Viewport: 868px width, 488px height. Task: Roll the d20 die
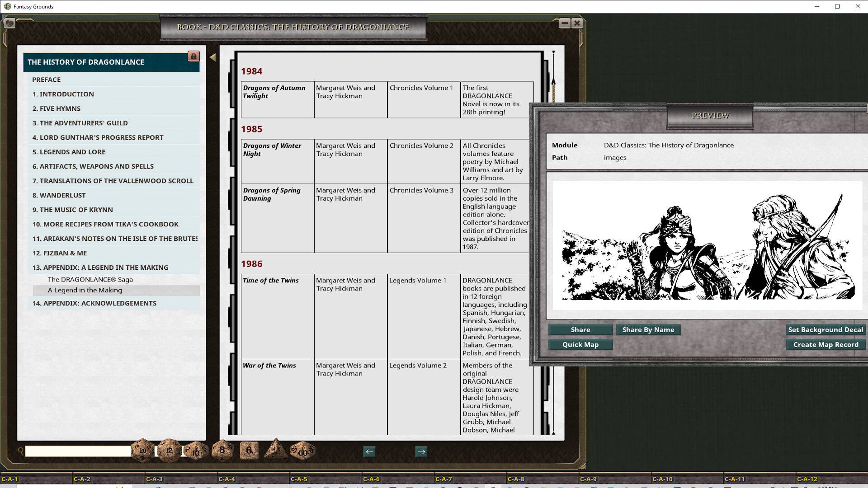point(142,450)
